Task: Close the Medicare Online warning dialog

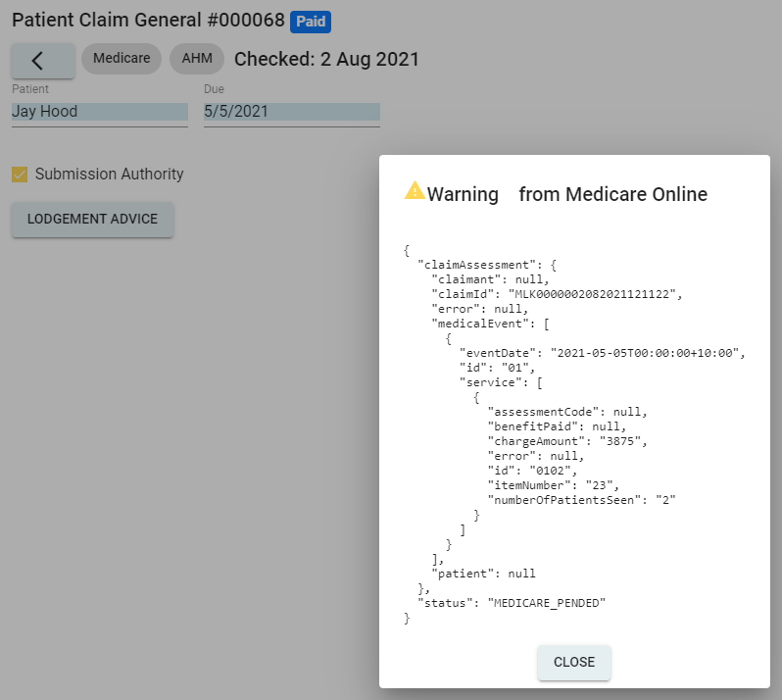Action: pyautogui.click(x=574, y=662)
